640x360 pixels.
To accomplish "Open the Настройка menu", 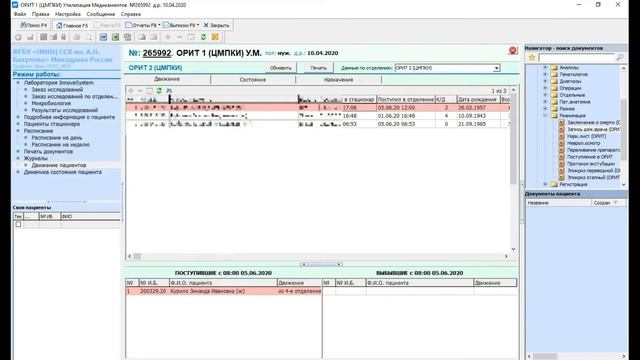I will [68, 14].
